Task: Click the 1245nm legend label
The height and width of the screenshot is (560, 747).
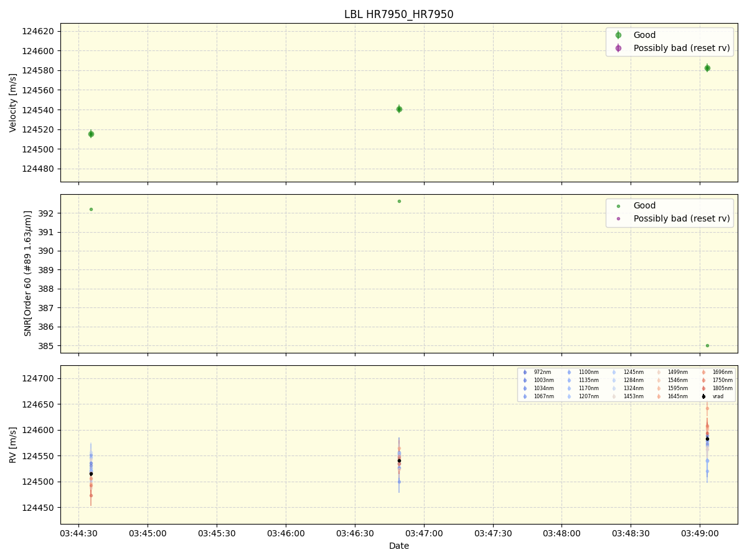Action: point(634,372)
